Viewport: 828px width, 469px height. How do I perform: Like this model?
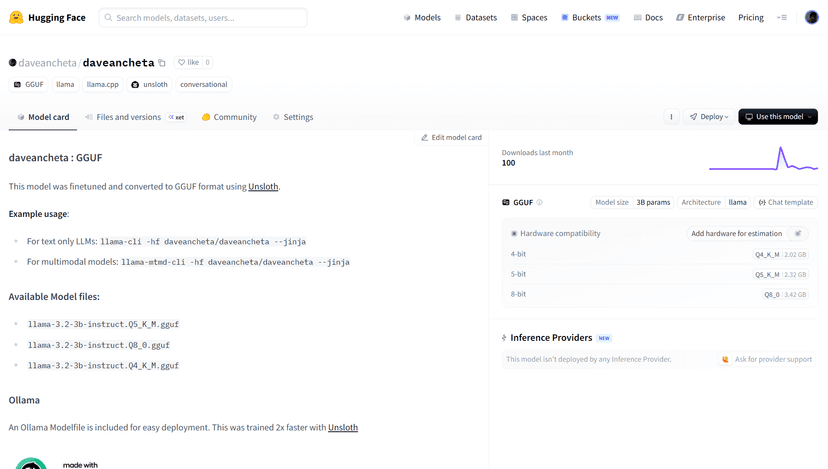[x=189, y=62]
